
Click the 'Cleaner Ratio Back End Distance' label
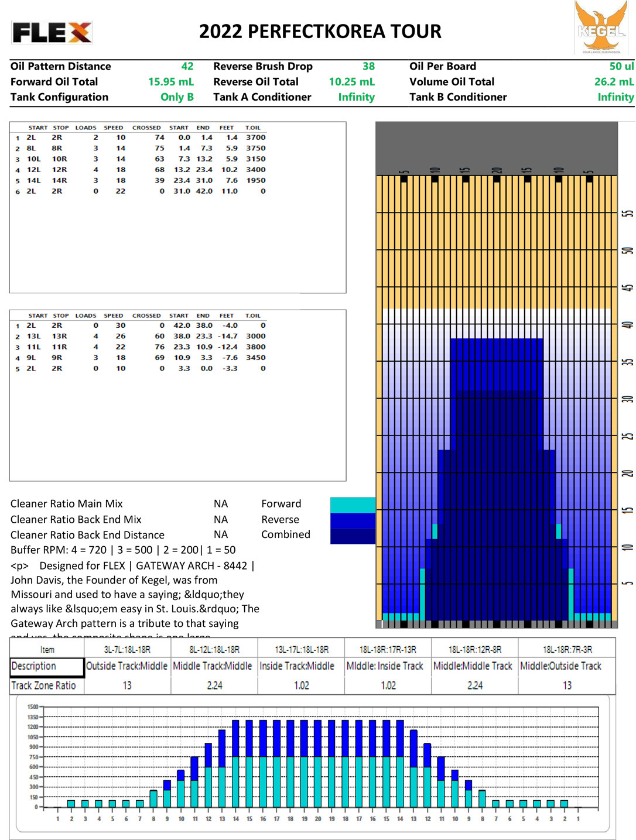click(x=87, y=535)
